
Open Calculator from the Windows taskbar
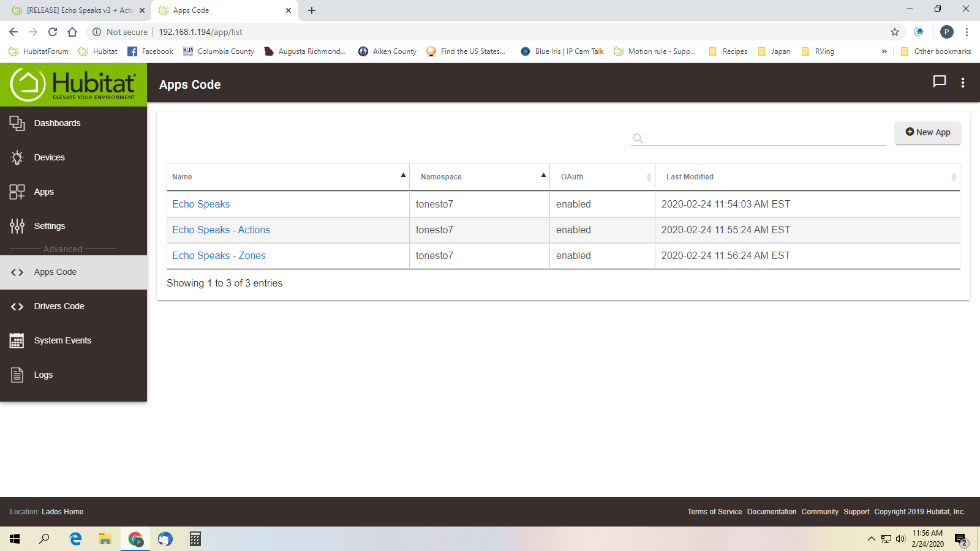click(x=195, y=539)
